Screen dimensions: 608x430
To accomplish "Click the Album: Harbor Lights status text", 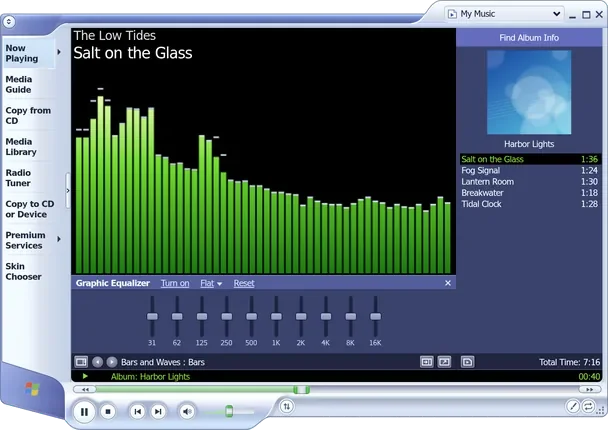I will tap(150, 376).
